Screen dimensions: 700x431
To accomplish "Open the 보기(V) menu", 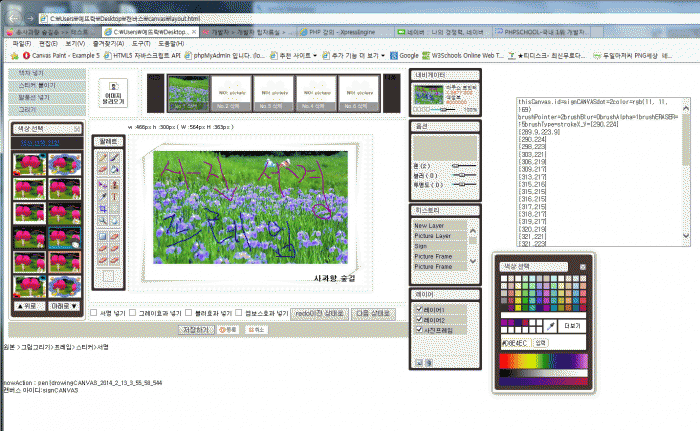I will pos(75,44).
